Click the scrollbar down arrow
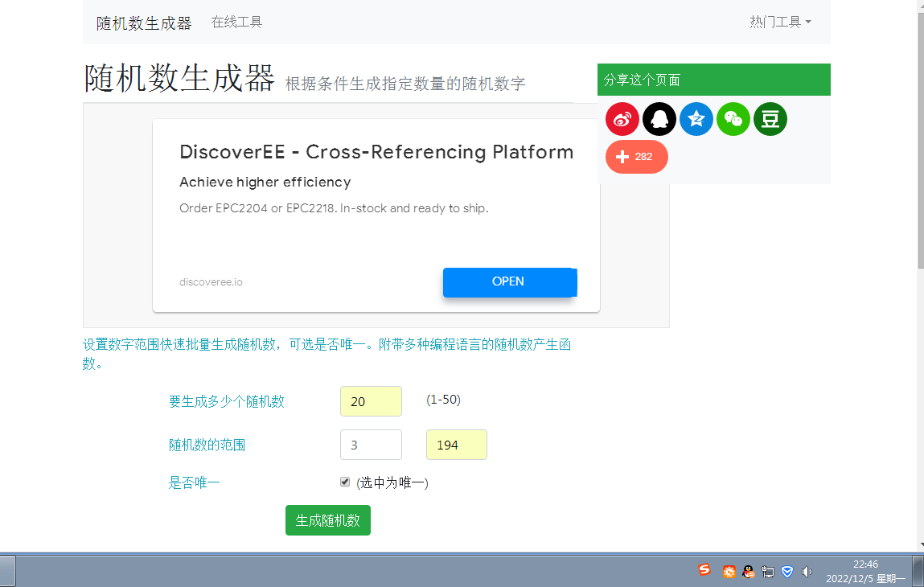 921,546
